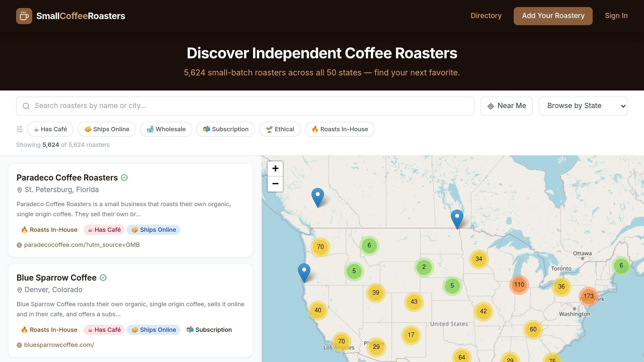The height and width of the screenshot is (362, 644).
Task: Toggle the Wholesale filter chip
Action: pos(166,129)
